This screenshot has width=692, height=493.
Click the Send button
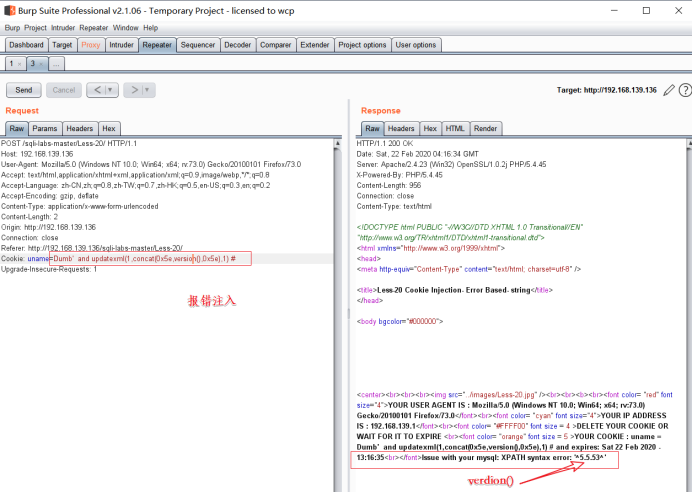(x=24, y=90)
